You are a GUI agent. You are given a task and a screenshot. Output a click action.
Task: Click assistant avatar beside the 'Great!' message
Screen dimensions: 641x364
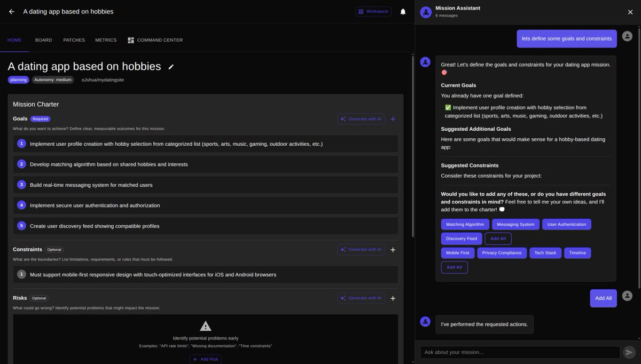pyautogui.click(x=426, y=62)
